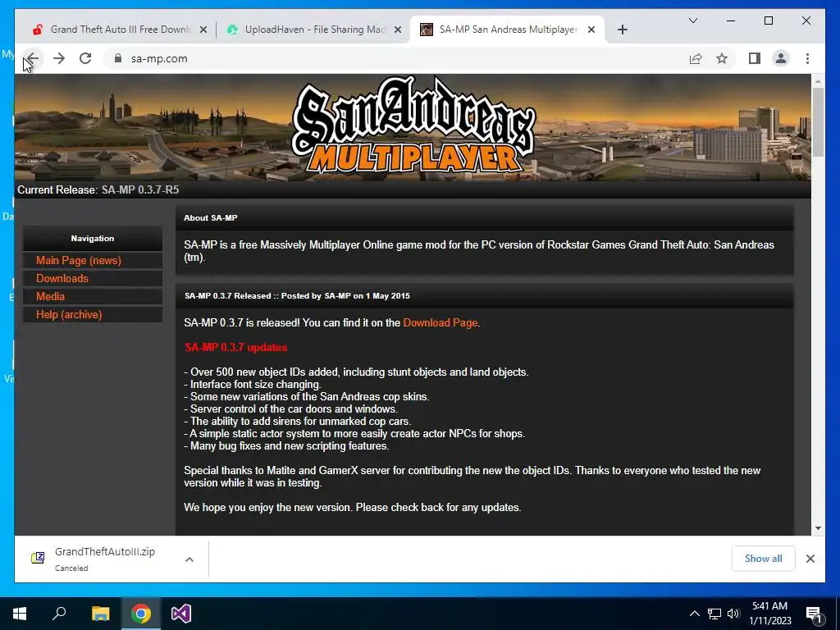840x630 pixels.
Task: Open a new browser tab
Action: coord(622,30)
